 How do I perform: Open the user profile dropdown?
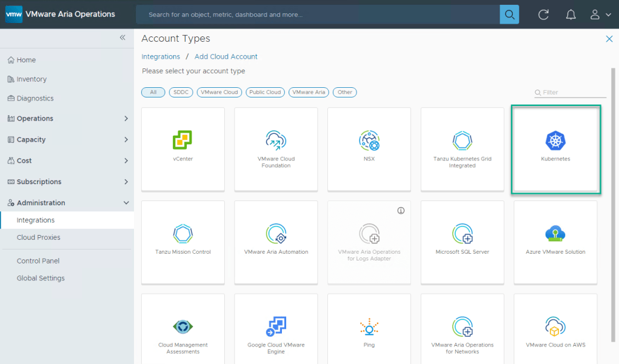[596, 15]
